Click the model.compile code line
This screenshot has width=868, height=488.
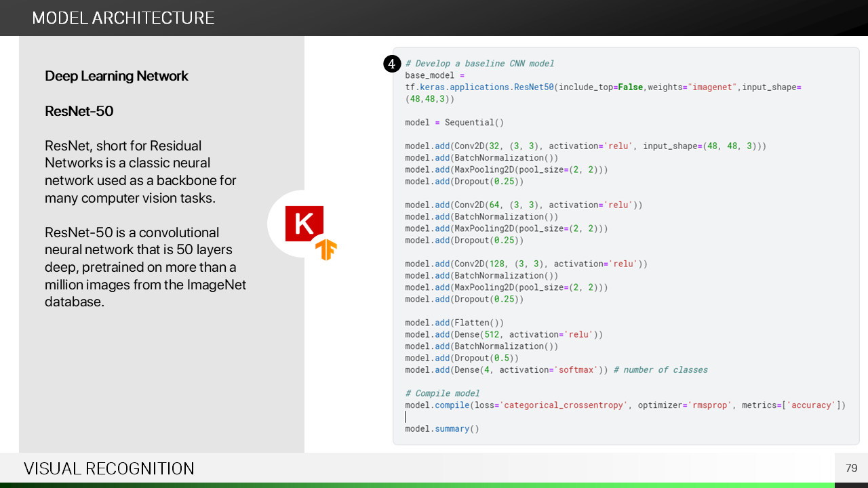pos(625,405)
